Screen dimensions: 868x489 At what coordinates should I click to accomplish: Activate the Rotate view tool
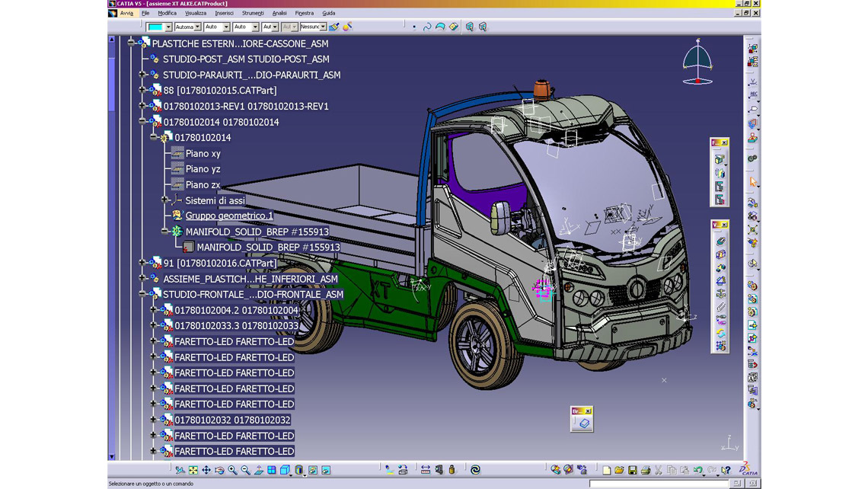(220, 470)
